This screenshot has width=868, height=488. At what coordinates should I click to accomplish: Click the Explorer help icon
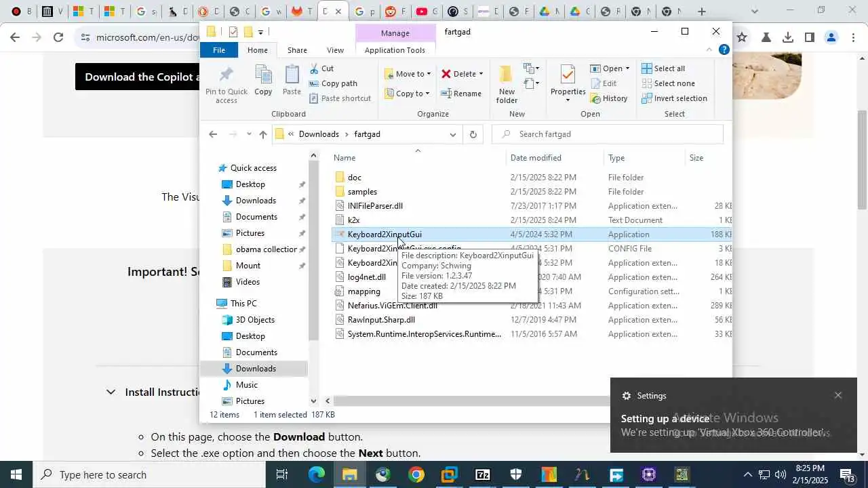pyautogui.click(x=724, y=49)
